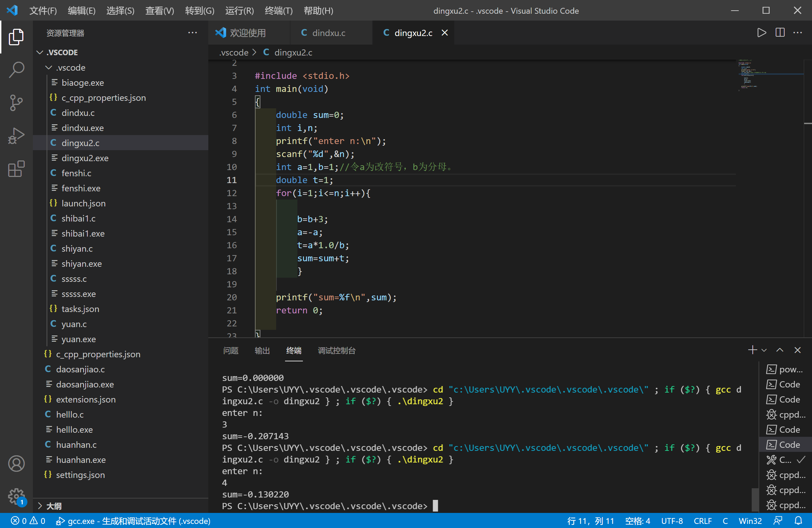Image resolution: width=812 pixels, height=528 pixels.
Task: Open tasks.json in the explorer
Action: (121, 309)
